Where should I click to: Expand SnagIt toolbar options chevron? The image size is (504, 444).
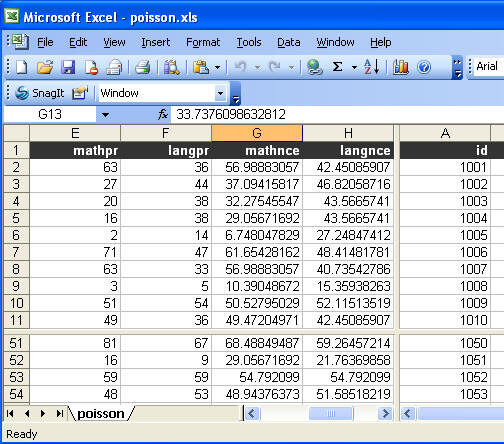(235, 93)
